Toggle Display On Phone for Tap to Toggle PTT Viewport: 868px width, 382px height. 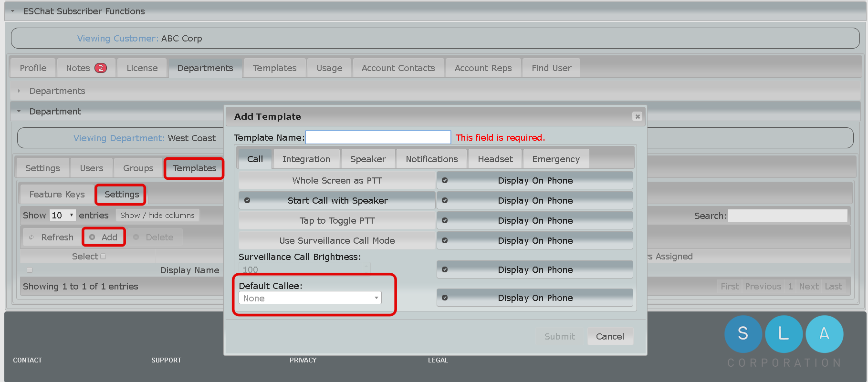(x=534, y=220)
